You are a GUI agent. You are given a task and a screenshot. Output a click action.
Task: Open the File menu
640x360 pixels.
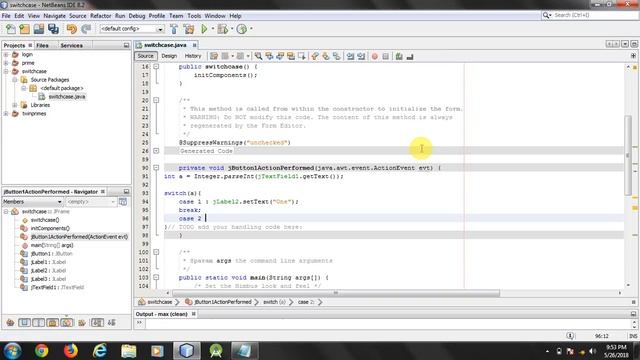tap(6, 16)
